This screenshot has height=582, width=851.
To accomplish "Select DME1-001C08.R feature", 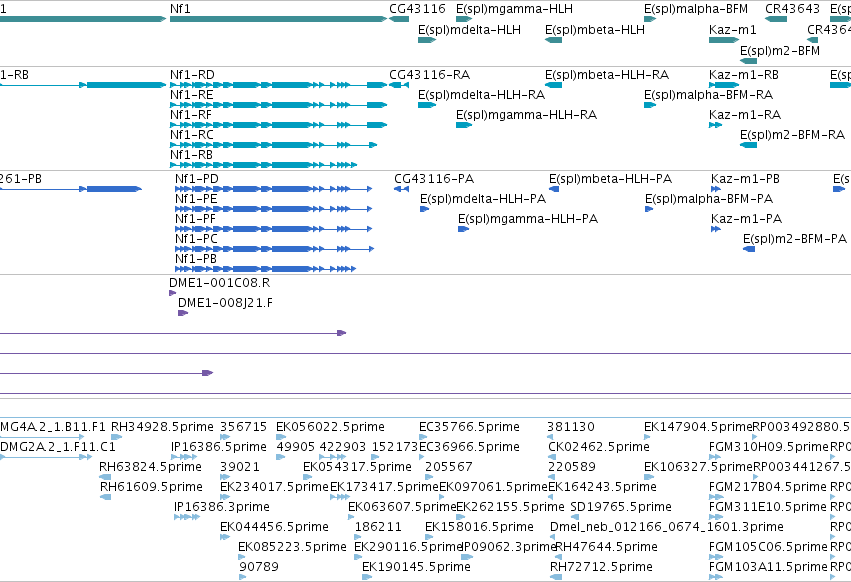I will [173, 293].
